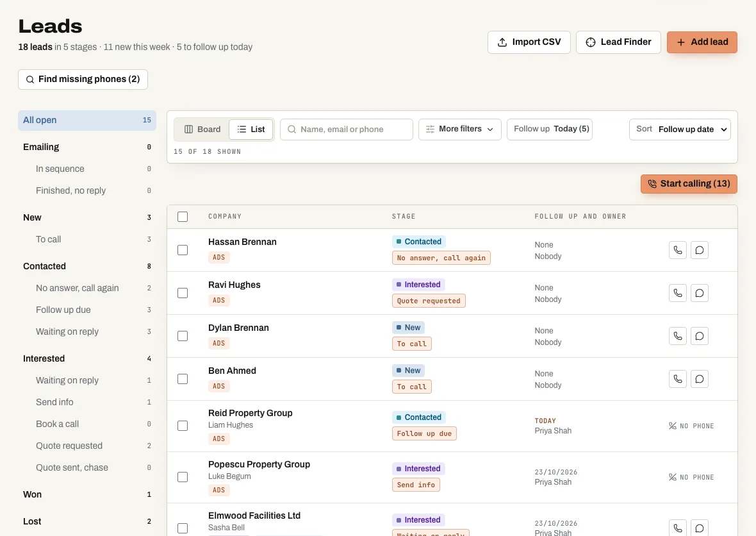Tick the Elmwood Facilities Ltd checkbox
The image size is (756, 536).
tap(182, 528)
